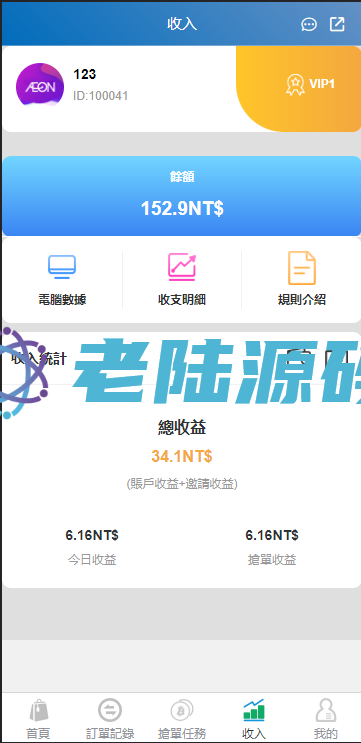The height and width of the screenshot is (743, 361).
Task: Open 我的 person profile tab icon
Action: [x=326, y=710]
